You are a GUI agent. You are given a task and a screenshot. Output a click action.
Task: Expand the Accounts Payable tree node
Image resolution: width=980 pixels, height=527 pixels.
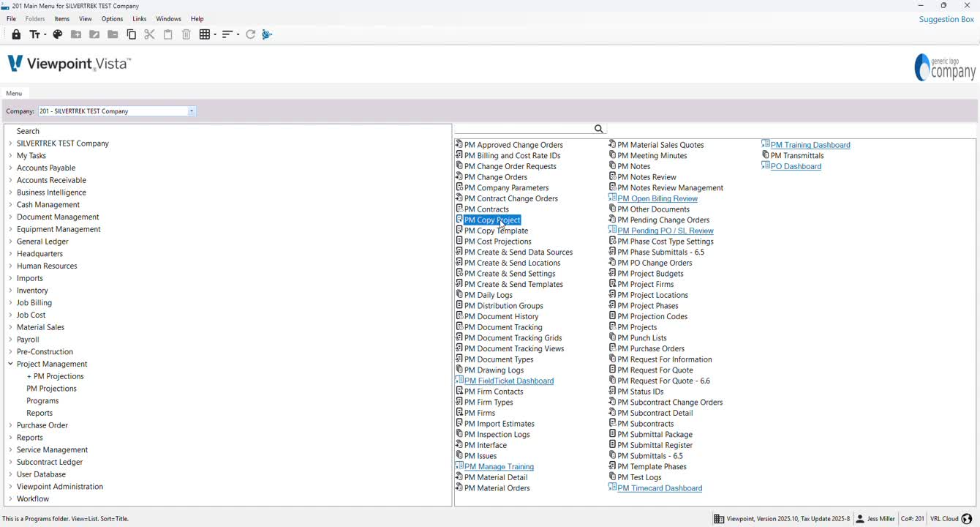(10, 168)
